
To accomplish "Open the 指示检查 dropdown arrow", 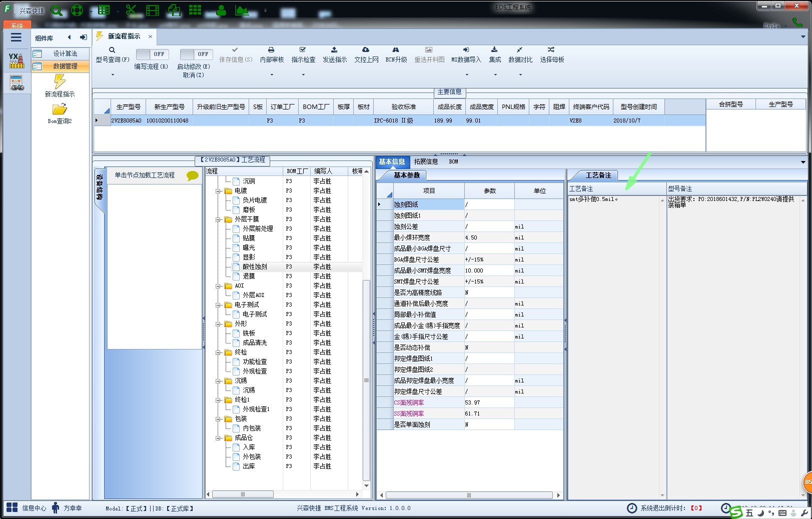I will (x=303, y=75).
